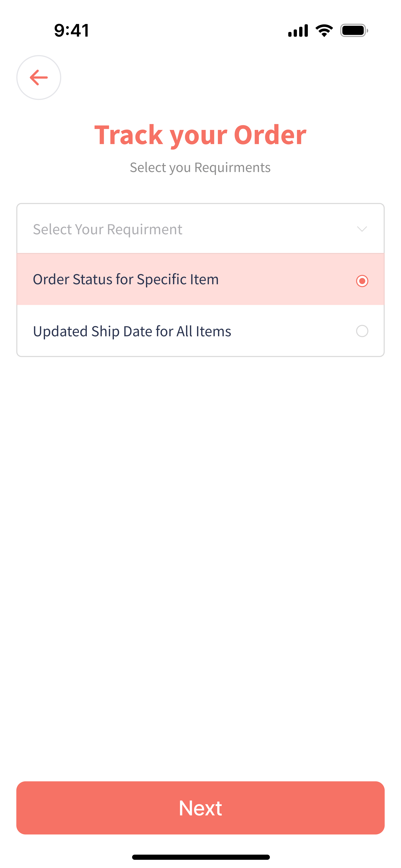Tap the battery indicator icon

point(354,31)
